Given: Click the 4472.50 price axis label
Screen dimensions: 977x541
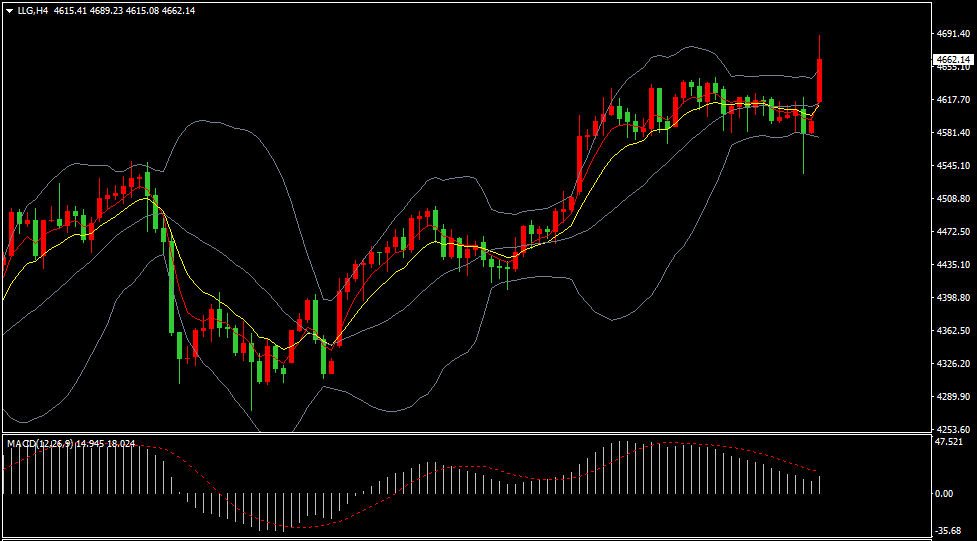Looking at the screenshot, I should [953, 232].
